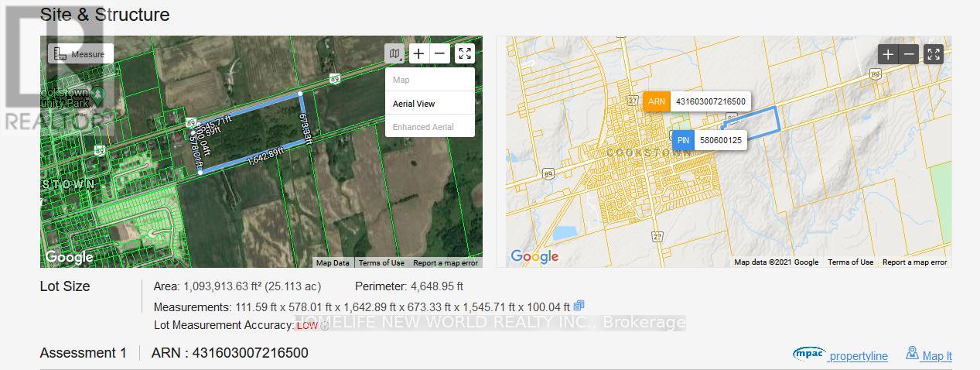The image size is (980, 370).
Task: Zoom in on the street map
Action: coord(888,54)
